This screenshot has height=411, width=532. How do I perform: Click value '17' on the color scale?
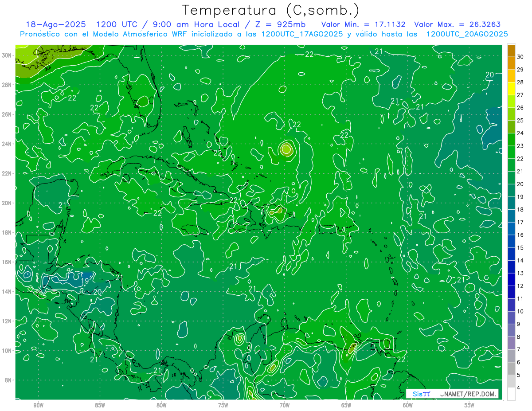(x=520, y=222)
